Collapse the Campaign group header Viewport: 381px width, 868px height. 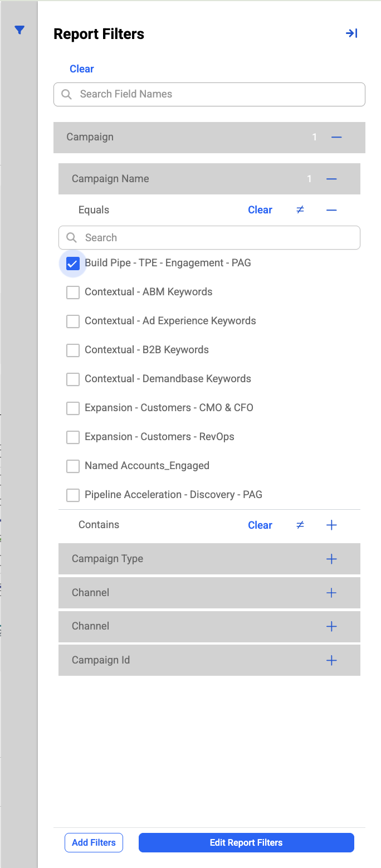(336, 137)
